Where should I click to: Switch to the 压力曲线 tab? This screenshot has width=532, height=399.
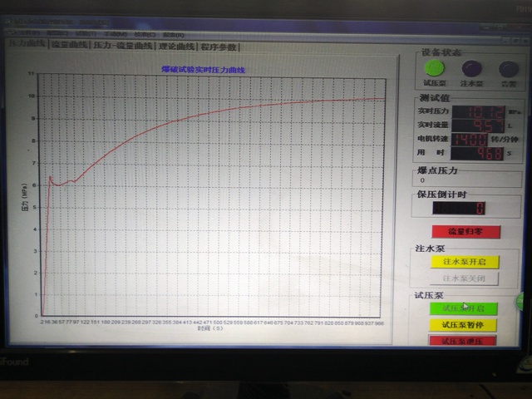(27, 45)
